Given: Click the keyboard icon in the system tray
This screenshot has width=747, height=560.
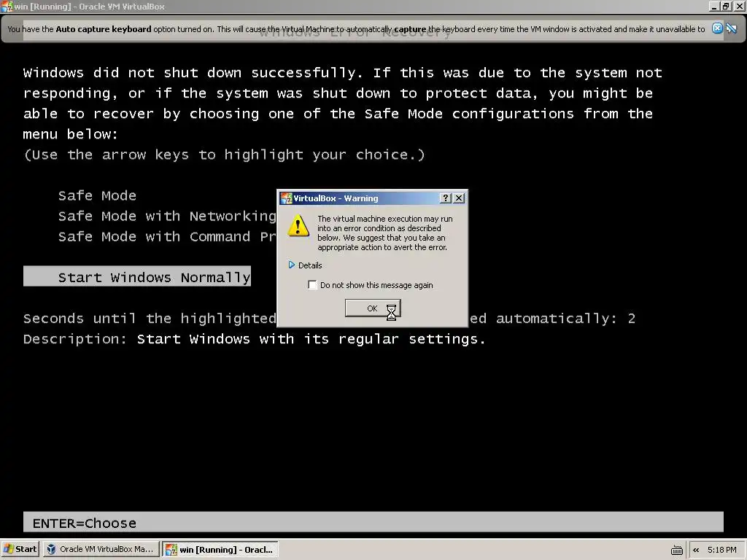Looking at the screenshot, I should click(x=676, y=550).
